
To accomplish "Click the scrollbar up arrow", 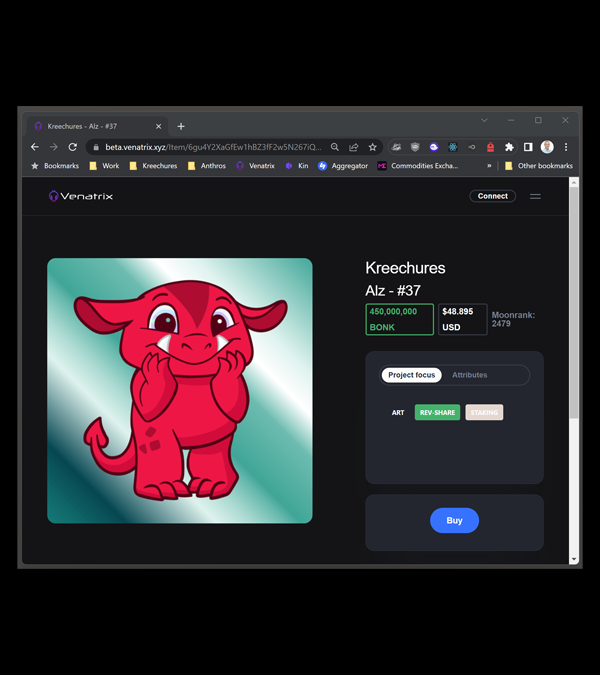I will [x=574, y=183].
